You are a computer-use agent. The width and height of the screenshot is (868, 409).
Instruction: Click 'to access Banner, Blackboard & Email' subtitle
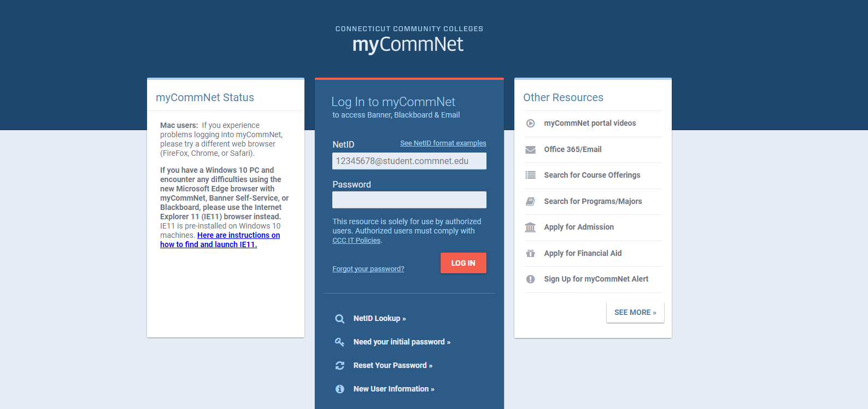point(396,115)
